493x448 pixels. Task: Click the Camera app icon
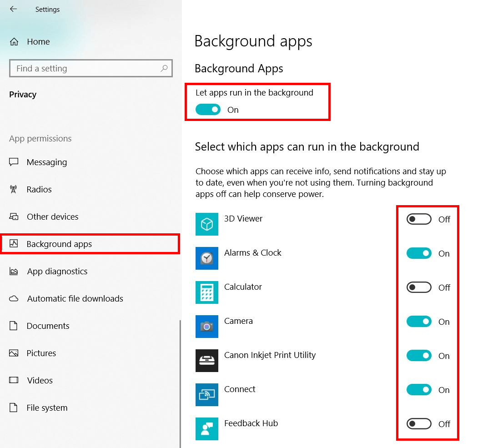[x=206, y=326]
